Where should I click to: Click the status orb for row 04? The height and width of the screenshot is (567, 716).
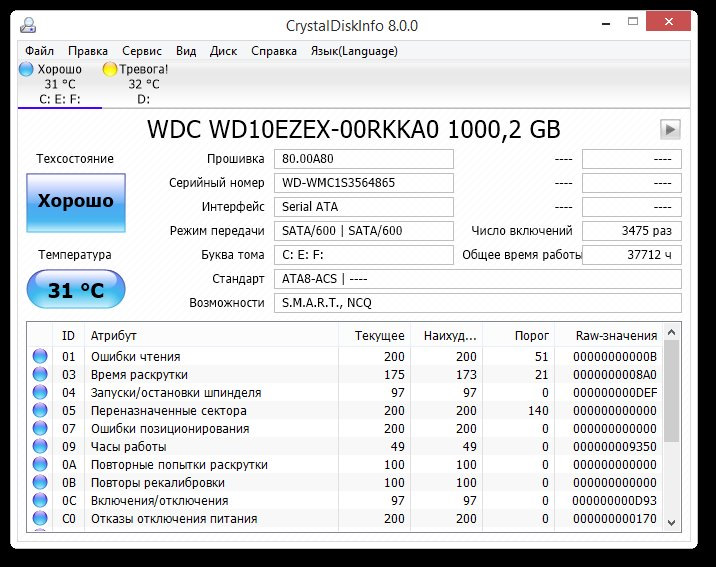point(40,392)
